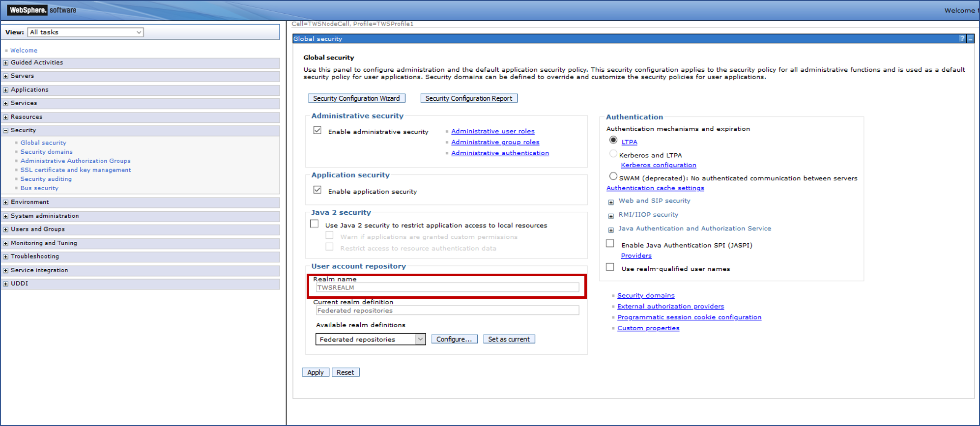Expand Monitoring and Tuning section
Viewport: 980px width, 426px height.
click(x=5, y=243)
